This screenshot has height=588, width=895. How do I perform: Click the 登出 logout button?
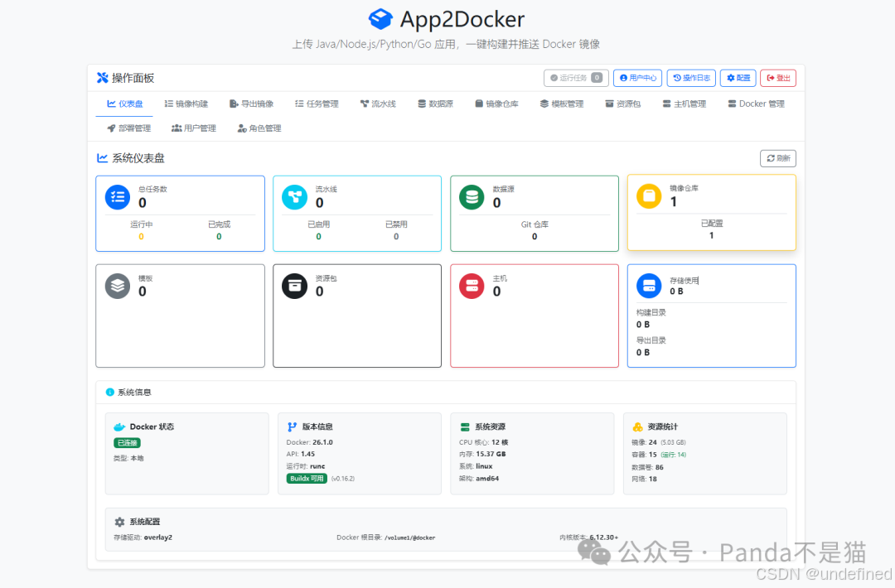click(778, 78)
